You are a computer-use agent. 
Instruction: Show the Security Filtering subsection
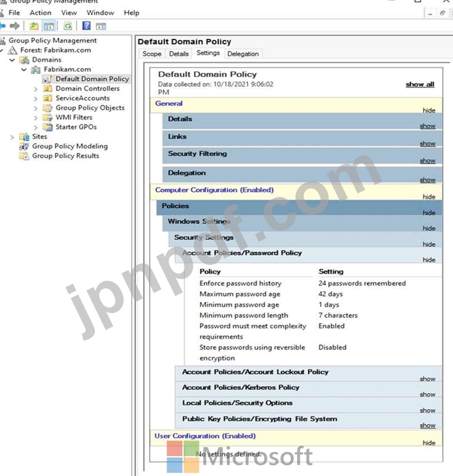[427, 160]
